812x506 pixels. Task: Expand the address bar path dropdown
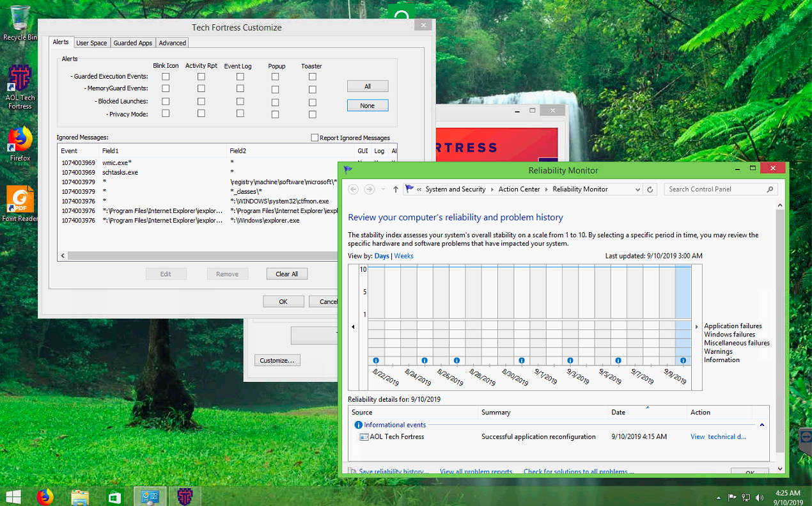click(637, 189)
